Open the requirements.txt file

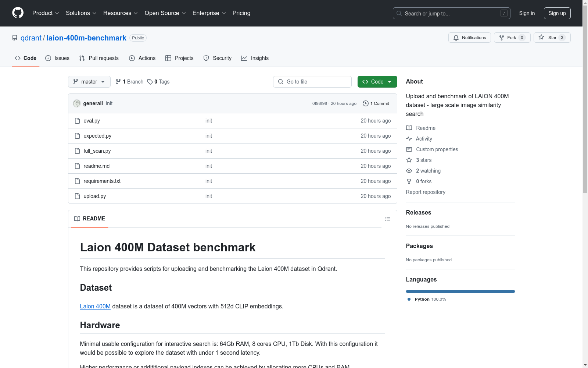(102, 181)
